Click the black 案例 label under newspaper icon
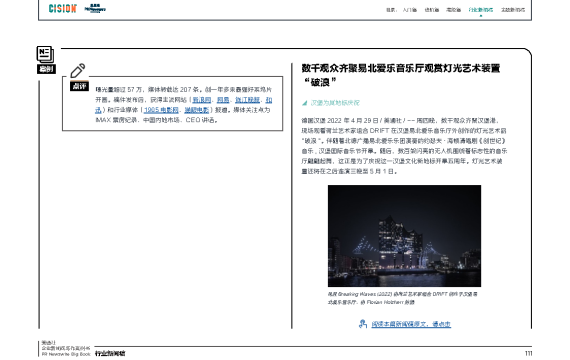This screenshot has height=360, width=570. [x=46, y=69]
